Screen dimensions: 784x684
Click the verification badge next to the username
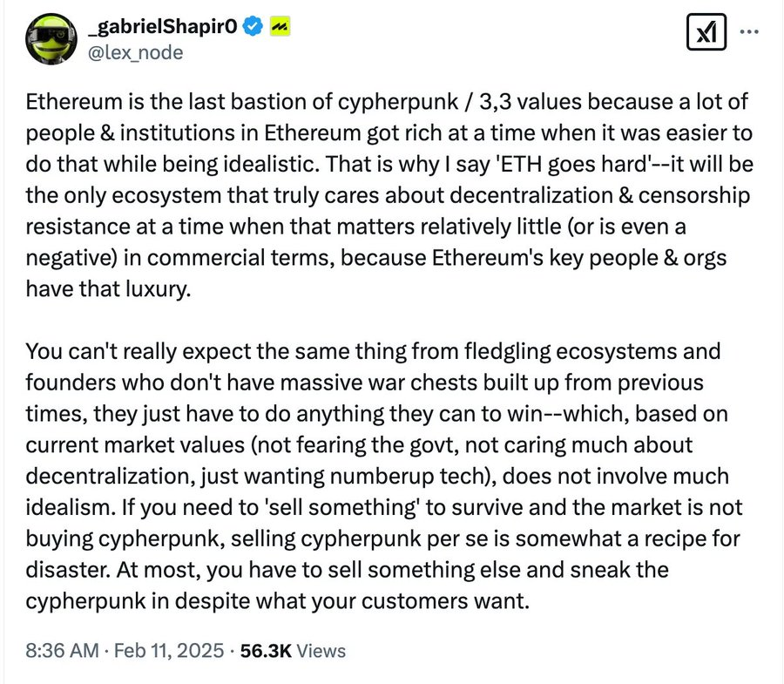[252, 26]
